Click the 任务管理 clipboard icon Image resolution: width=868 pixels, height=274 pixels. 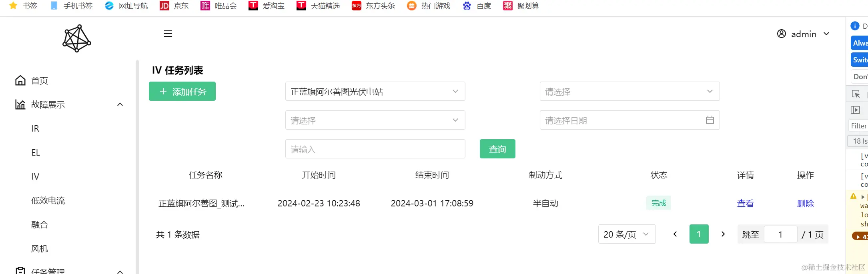click(20, 271)
